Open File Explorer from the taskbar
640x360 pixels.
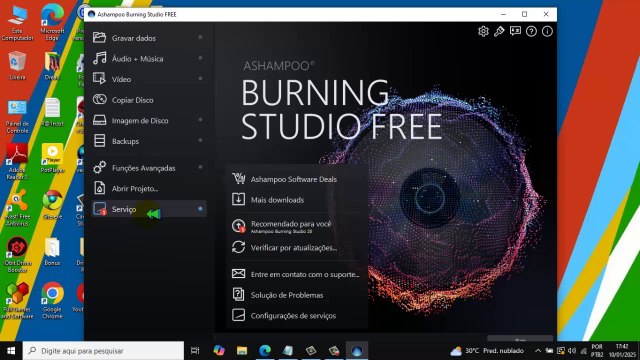(x=242, y=351)
